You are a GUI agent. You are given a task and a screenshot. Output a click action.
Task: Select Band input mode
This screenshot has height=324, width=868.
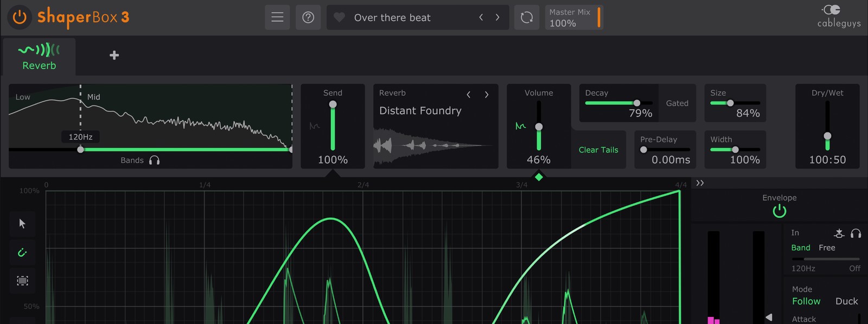801,247
